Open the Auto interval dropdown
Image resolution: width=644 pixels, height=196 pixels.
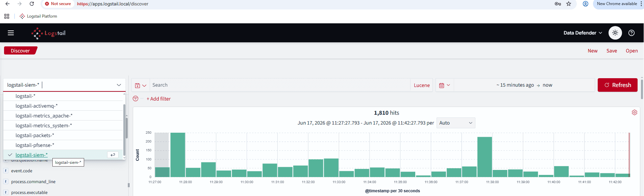coord(456,123)
